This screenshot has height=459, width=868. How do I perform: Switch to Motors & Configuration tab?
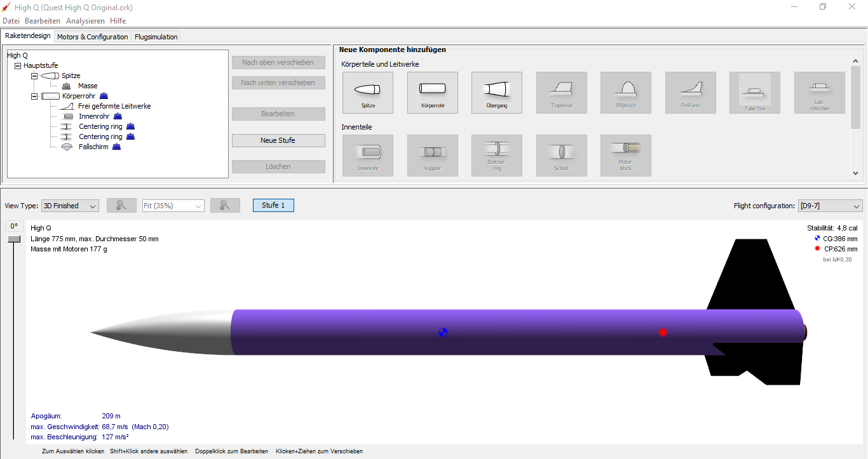pos(93,37)
